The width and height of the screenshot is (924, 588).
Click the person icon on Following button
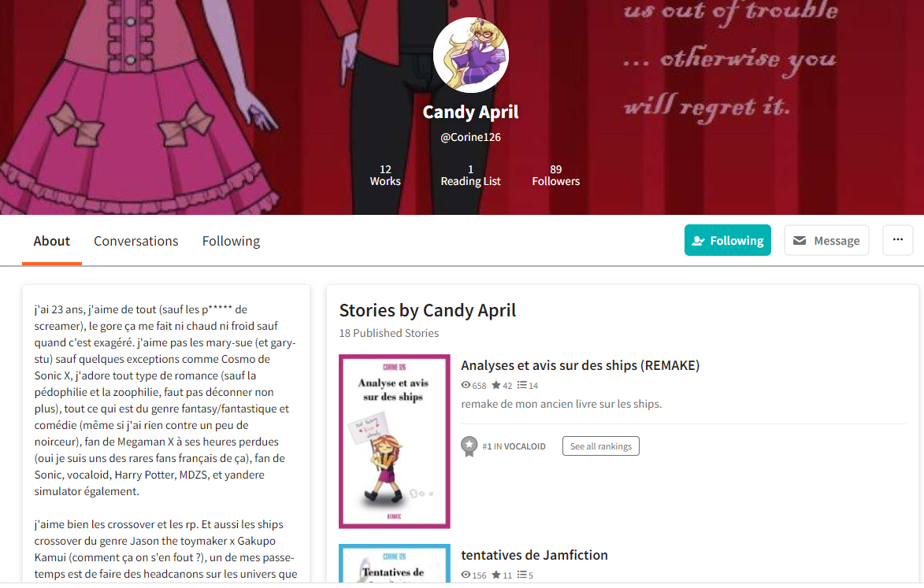click(x=698, y=241)
